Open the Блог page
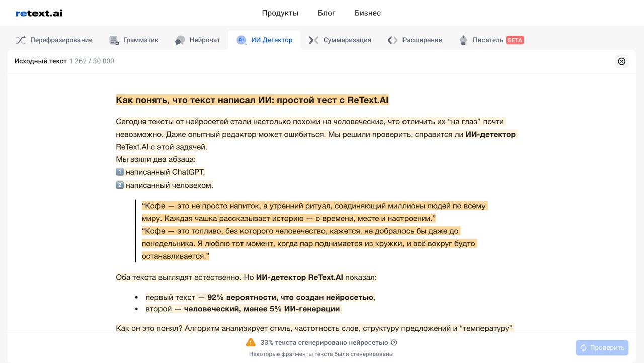Image resolution: width=644 pixels, height=363 pixels. [327, 13]
